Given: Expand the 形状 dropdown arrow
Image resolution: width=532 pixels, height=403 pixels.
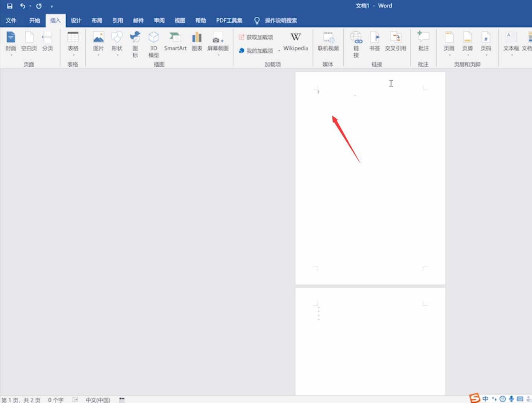Looking at the screenshot, I should [x=117, y=55].
